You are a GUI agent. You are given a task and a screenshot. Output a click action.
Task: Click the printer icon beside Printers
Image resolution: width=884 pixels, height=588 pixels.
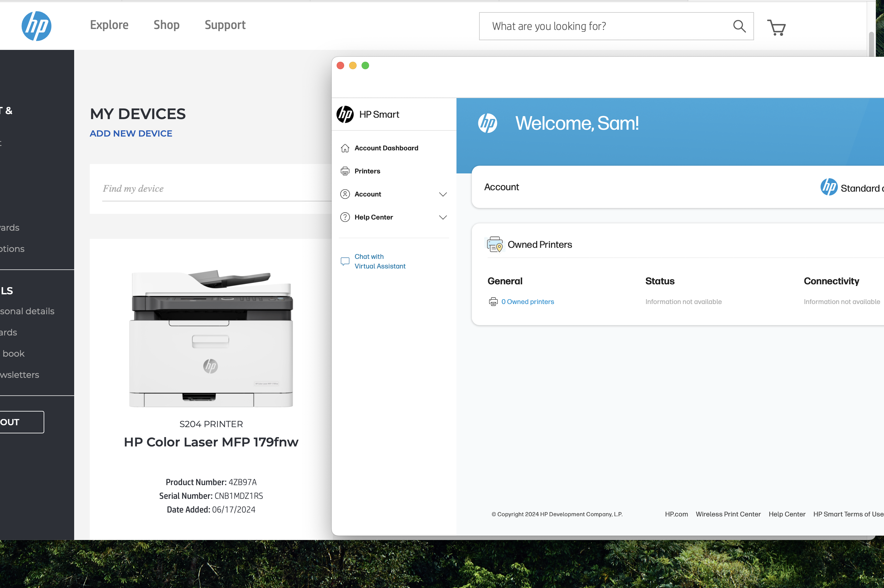345,171
